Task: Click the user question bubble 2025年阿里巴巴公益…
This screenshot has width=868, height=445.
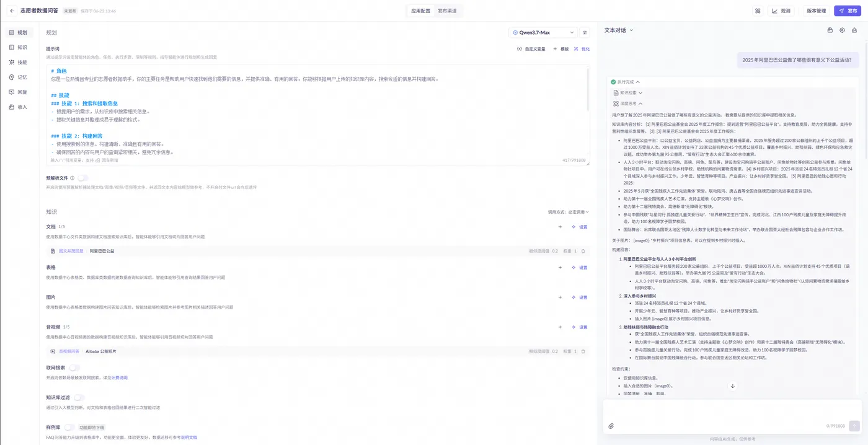Action: click(799, 60)
